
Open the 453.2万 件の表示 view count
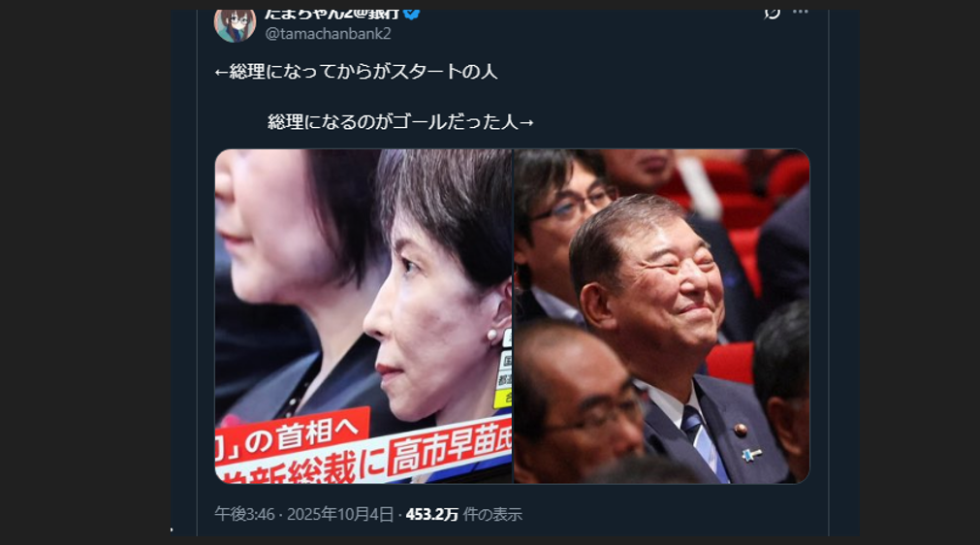(x=463, y=514)
